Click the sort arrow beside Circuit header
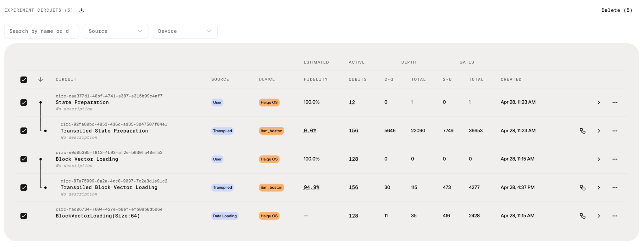This screenshot has width=644, height=247. 41,80
